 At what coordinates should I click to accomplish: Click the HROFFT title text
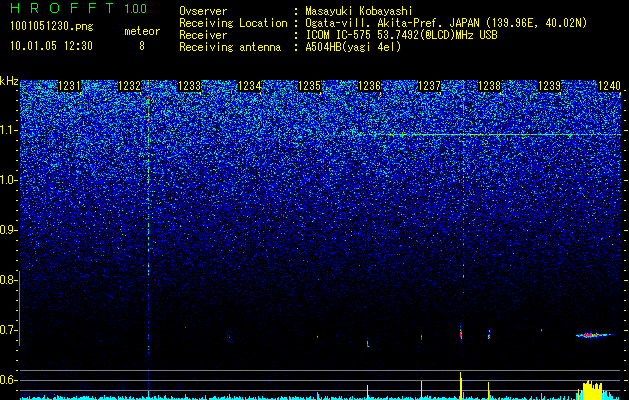click(x=62, y=8)
